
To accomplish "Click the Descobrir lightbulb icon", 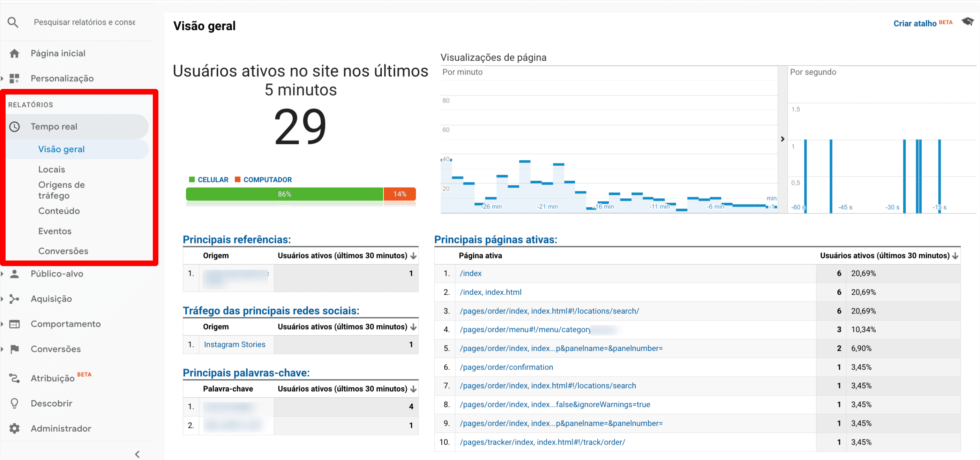I will point(14,404).
